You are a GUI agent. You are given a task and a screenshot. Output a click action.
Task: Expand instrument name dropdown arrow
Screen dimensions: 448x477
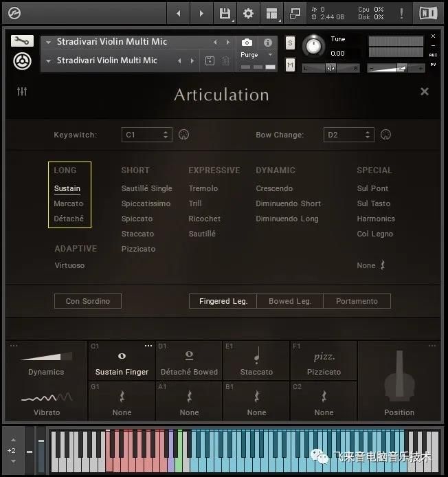(48, 43)
